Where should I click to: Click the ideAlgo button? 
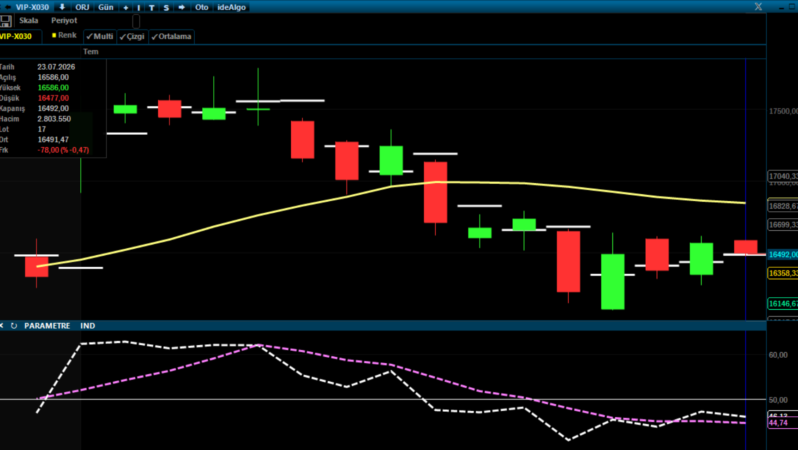tap(232, 7)
